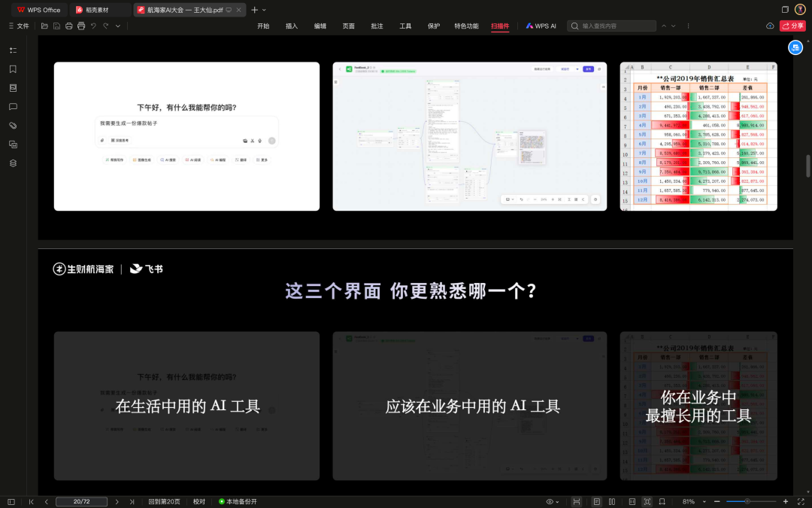The width and height of the screenshot is (812, 508).
Task: Add a new tab with the plus button
Action: pos(254,10)
